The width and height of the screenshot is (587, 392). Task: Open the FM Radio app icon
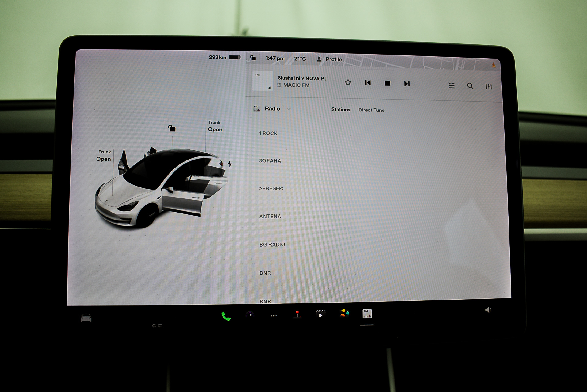click(367, 314)
